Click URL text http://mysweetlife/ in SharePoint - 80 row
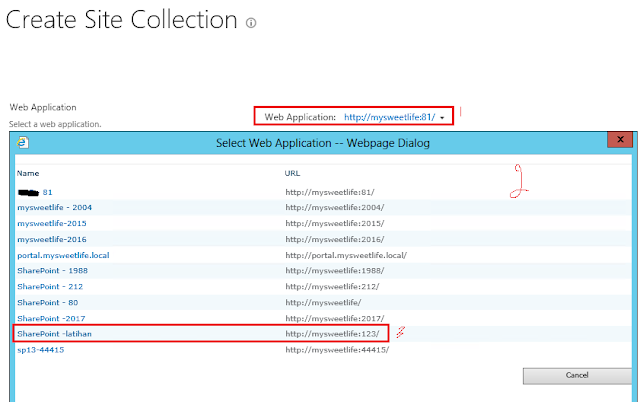This screenshot has width=640, height=402. tap(323, 302)
